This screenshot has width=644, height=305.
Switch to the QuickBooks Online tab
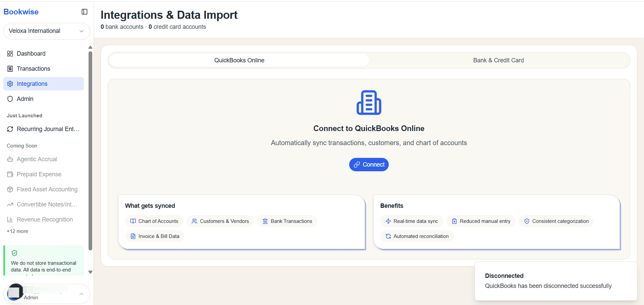pos(239,60)
